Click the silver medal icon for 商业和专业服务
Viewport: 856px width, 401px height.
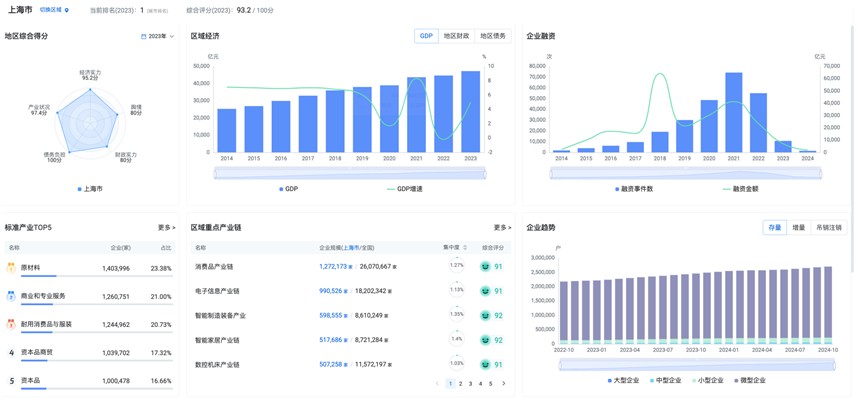(11, 296)
